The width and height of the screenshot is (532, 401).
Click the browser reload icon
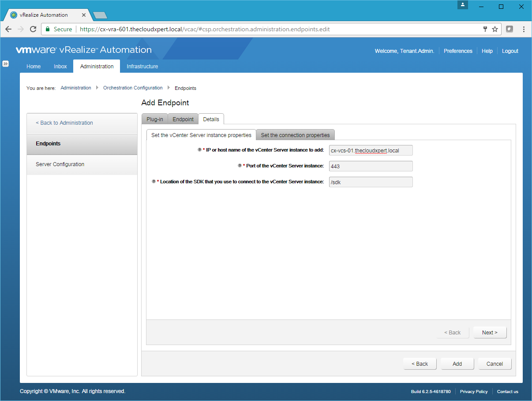33,29
